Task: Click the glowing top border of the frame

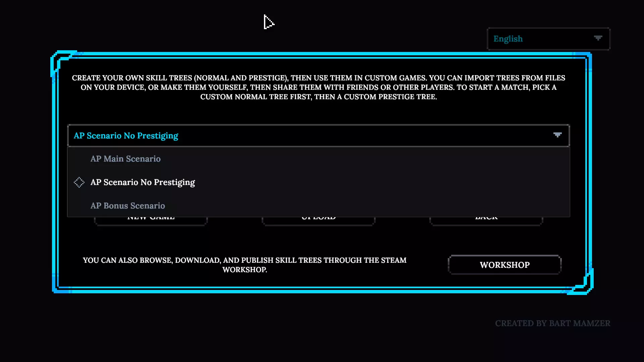Action: (x=322, y=55)
